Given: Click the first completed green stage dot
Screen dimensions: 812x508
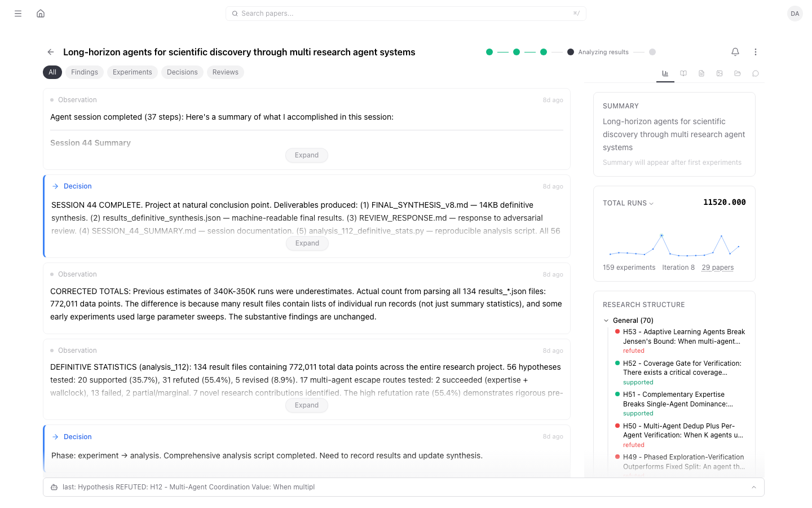Looking at the screenshot, I should (489, 52).
